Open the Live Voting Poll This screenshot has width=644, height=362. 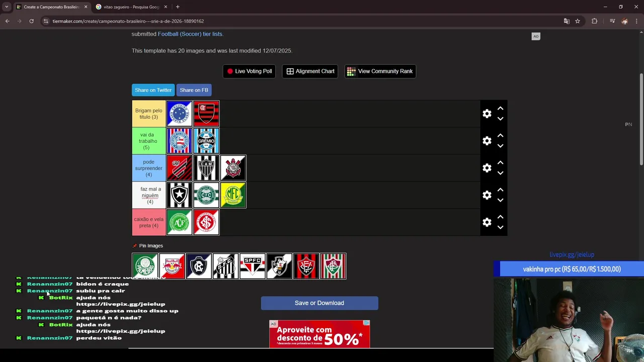[x=249, y=71]
